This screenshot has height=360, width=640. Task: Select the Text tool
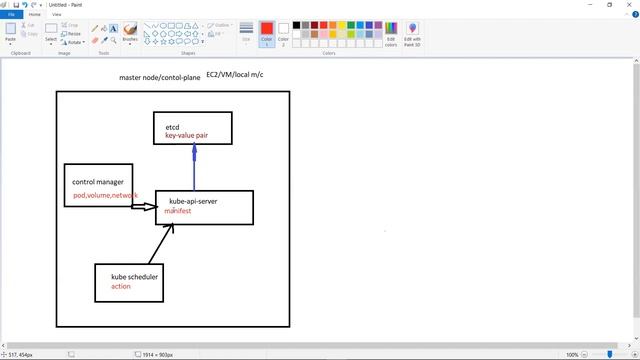[x=113, y=29]
